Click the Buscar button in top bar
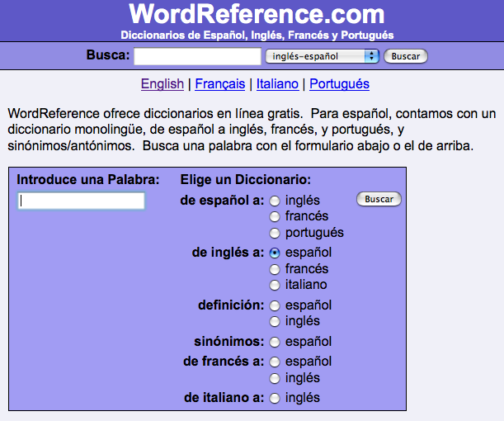 pyautogui.click(x=406, y=56)
